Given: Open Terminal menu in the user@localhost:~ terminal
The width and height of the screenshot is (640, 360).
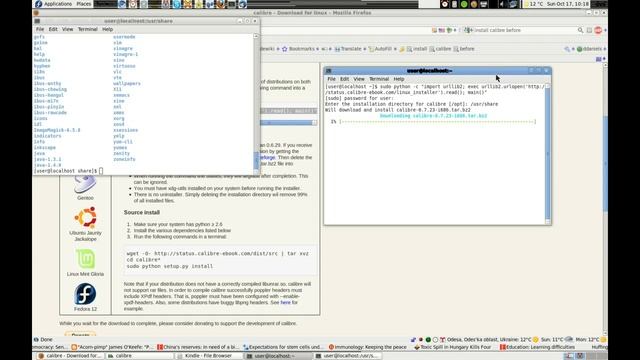Looking at the screenshot, I should point(379,79).
